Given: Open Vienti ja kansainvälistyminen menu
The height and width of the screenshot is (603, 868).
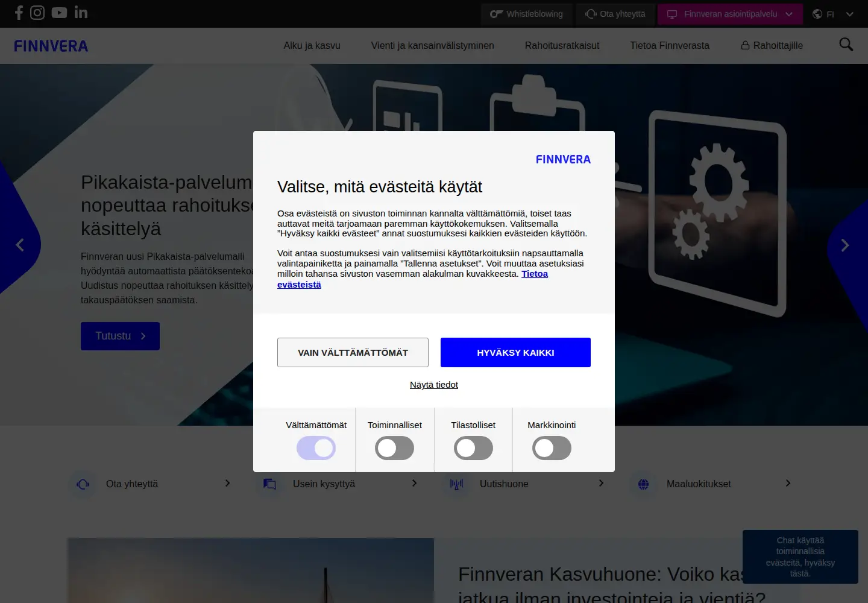Looking at the screenshot, I should 433,45.
